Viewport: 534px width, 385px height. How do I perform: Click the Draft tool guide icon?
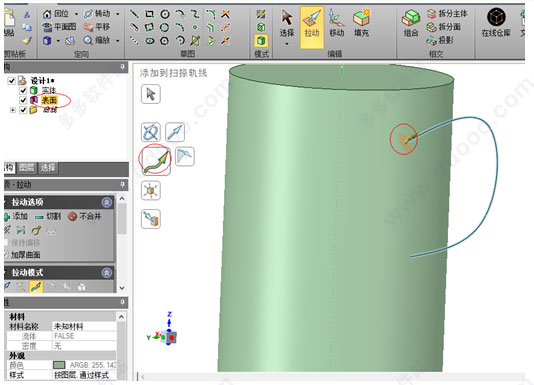click(x=185, y=156)
